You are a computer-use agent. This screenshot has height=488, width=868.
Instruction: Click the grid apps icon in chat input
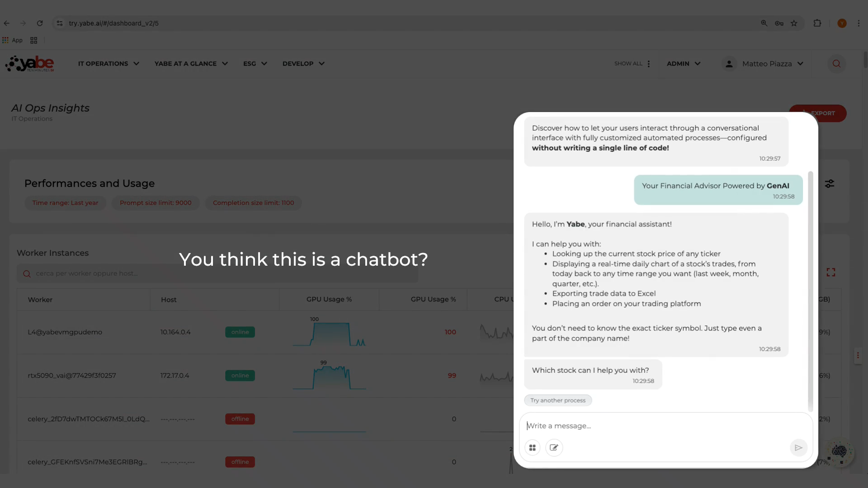(x=533, y=448)
